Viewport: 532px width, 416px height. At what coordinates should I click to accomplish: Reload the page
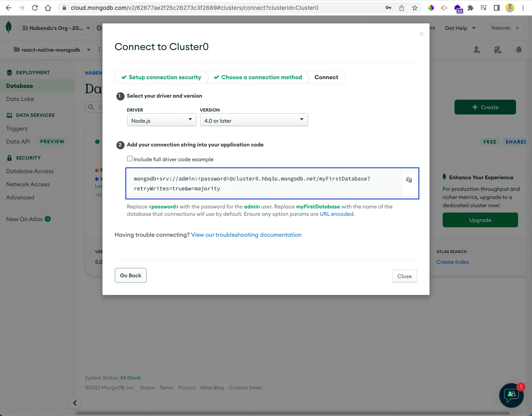(x=35, y=8)
